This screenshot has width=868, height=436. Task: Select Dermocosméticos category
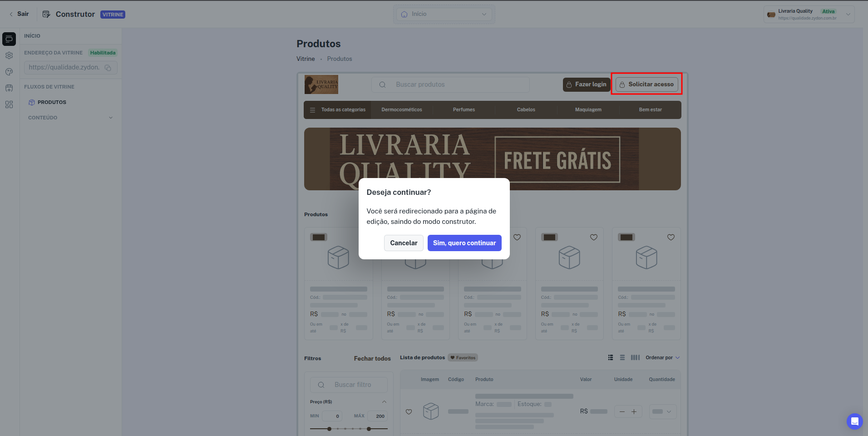point(402,110)
